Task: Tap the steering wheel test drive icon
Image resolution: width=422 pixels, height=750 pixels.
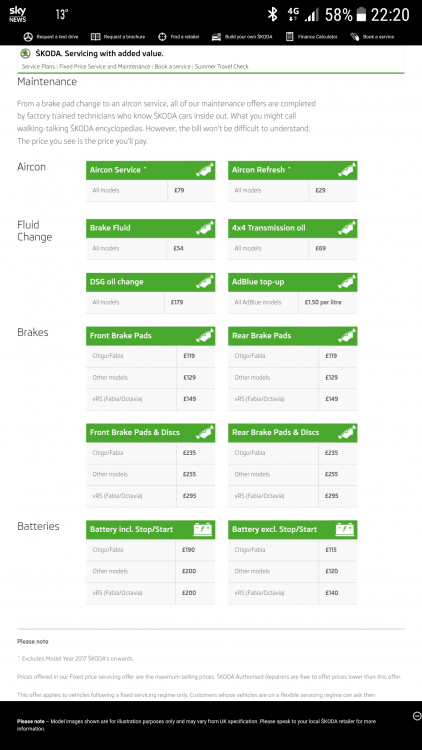Action: point(28,37)
